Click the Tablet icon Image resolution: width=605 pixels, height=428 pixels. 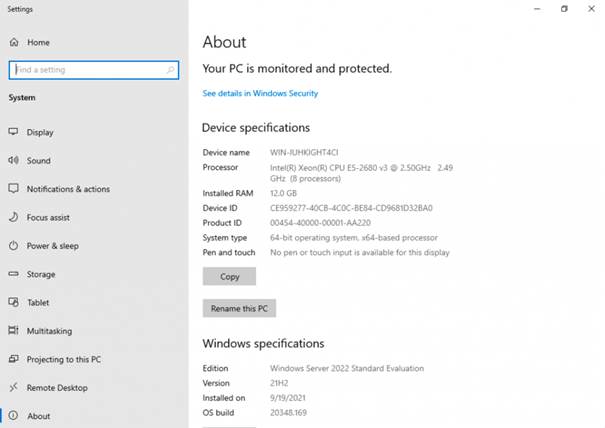click(14, 302)
